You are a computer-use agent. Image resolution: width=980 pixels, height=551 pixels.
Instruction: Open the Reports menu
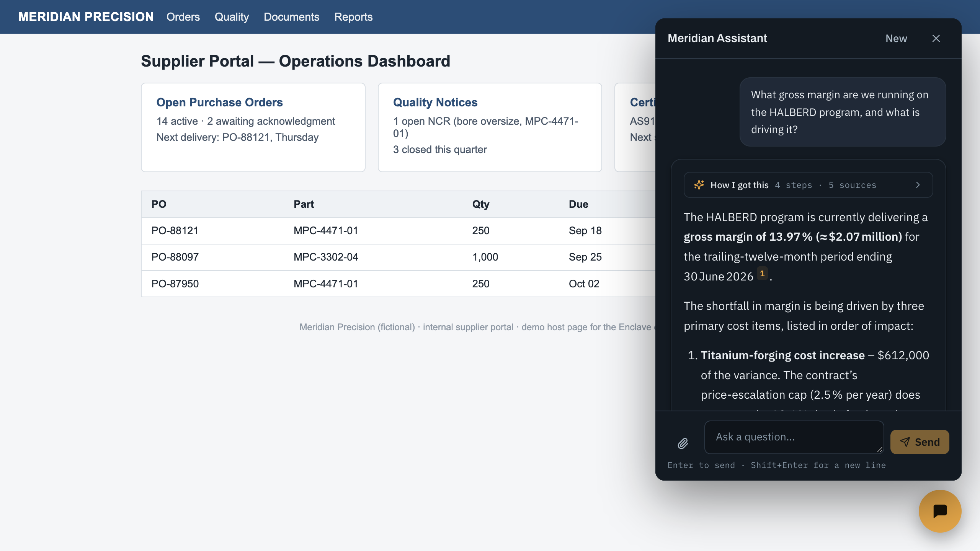(x=353, y=17)
